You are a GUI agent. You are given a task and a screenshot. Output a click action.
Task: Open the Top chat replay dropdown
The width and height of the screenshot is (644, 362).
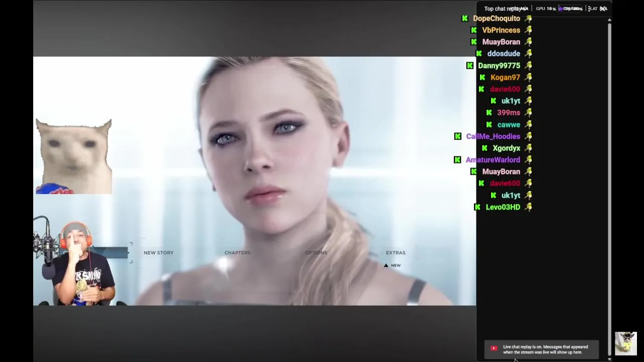pyautogui.click(x=505, y=9)
